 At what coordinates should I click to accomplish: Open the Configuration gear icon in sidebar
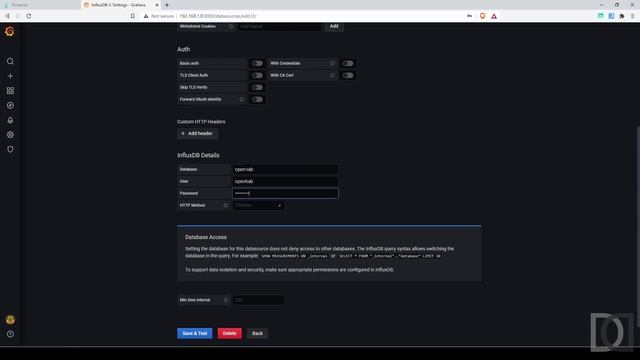point(10,135)
